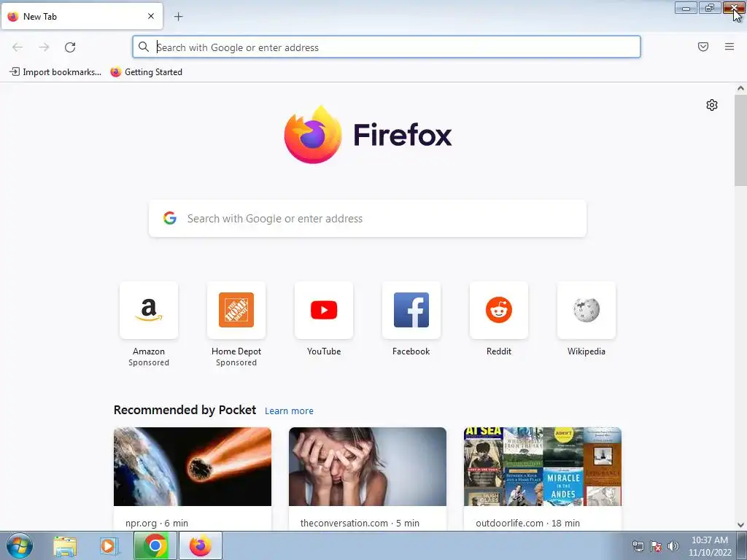Close the New Tab tab
747x560 pixels.
coord(151,16)
